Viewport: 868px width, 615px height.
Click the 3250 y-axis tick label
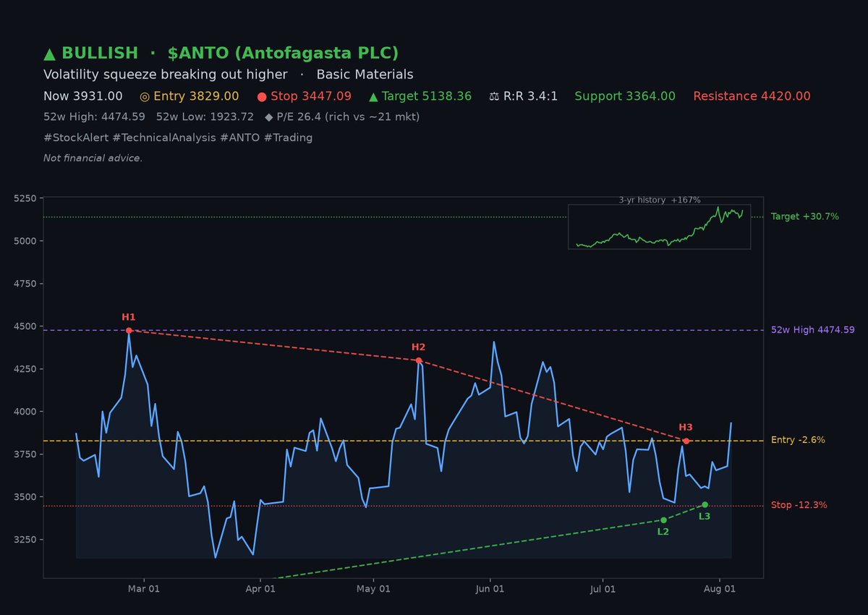click(x=25, y=540)
